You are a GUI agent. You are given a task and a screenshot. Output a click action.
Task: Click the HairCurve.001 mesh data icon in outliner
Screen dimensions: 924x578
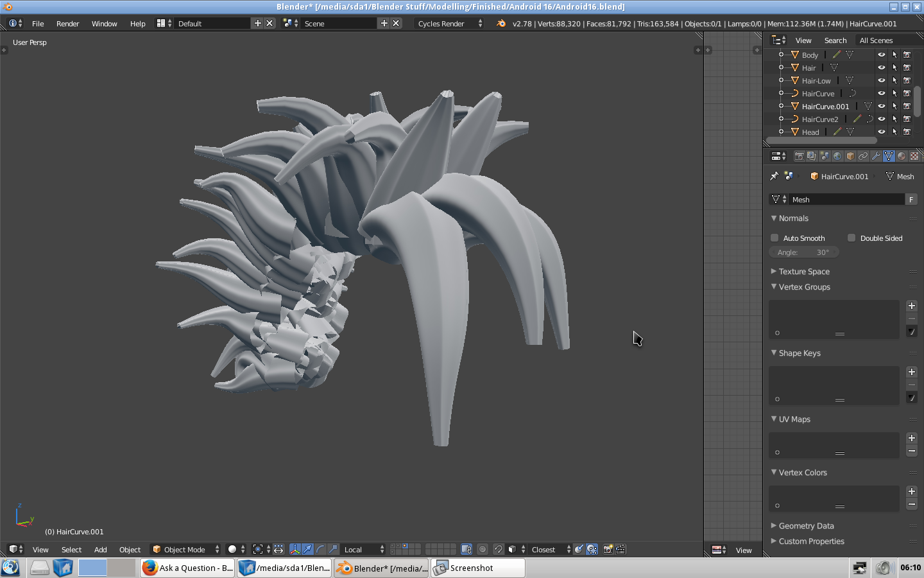pos(868,106)
